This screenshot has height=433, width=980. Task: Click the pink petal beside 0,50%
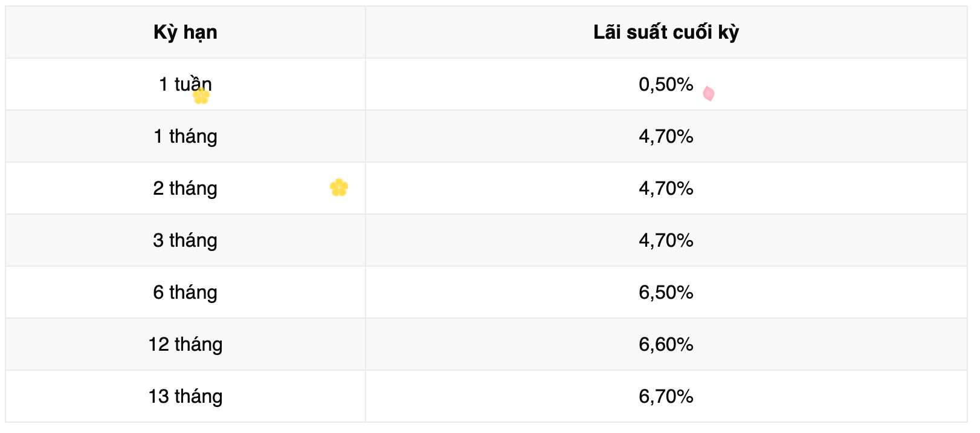click(709, 94)
